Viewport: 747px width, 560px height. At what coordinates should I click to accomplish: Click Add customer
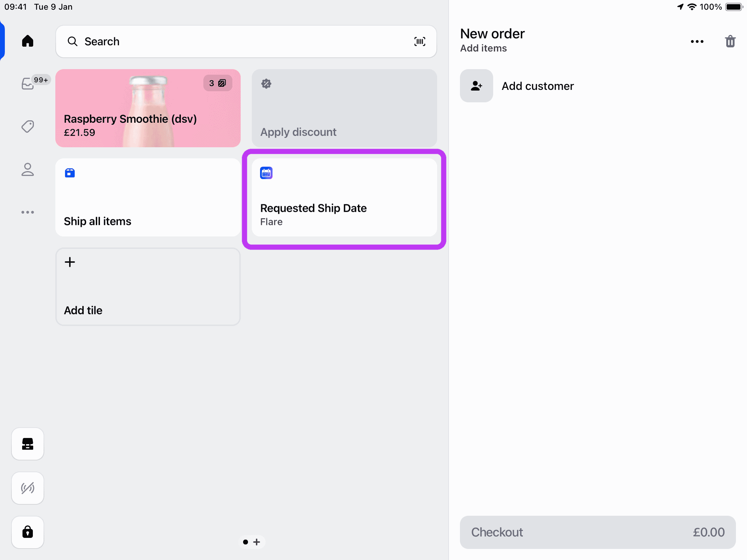click(537, 86)
